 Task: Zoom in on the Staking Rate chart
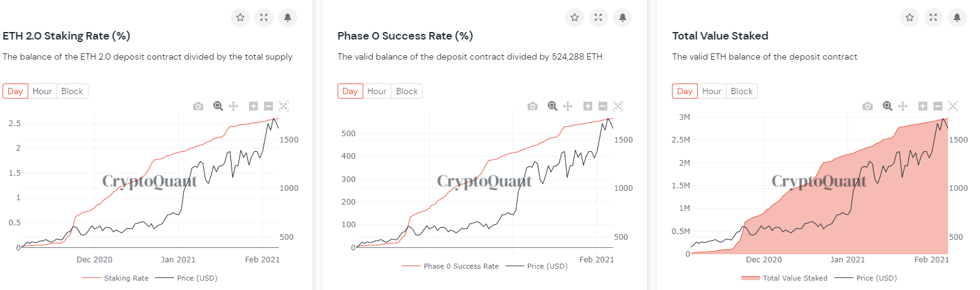pos(253,106)
